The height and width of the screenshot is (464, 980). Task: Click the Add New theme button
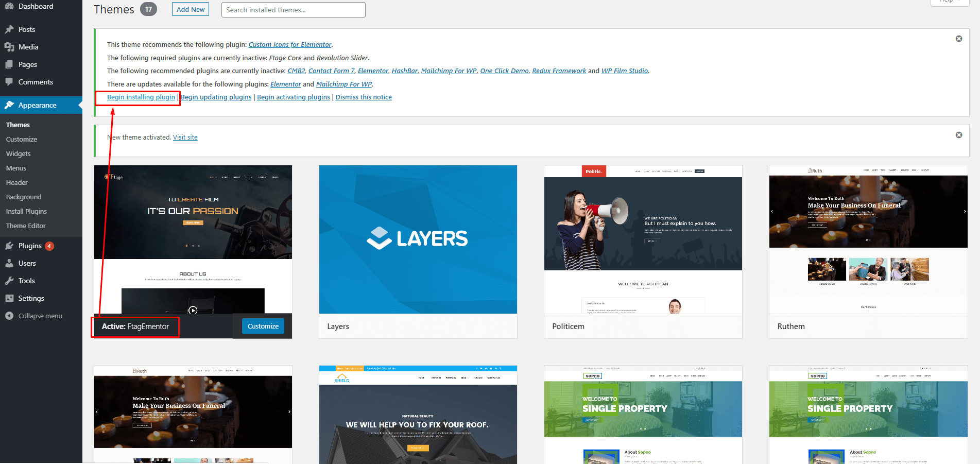coord(191,9)
